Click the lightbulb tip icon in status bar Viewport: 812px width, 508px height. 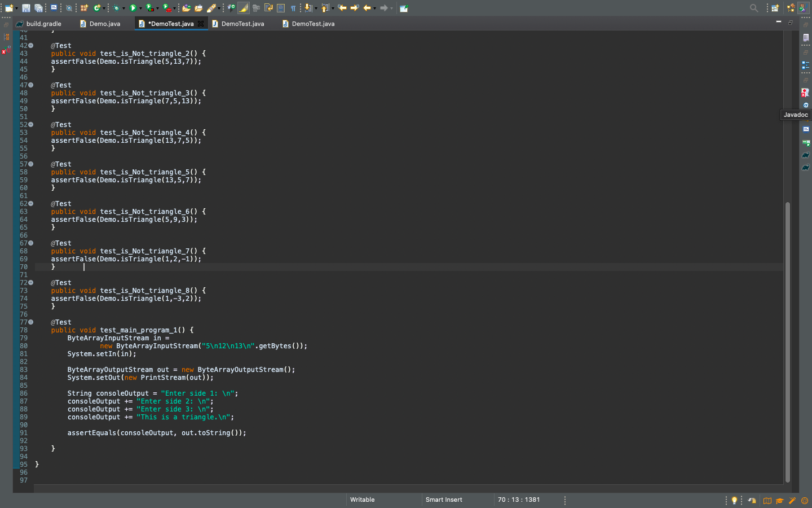tap(734, 500)
